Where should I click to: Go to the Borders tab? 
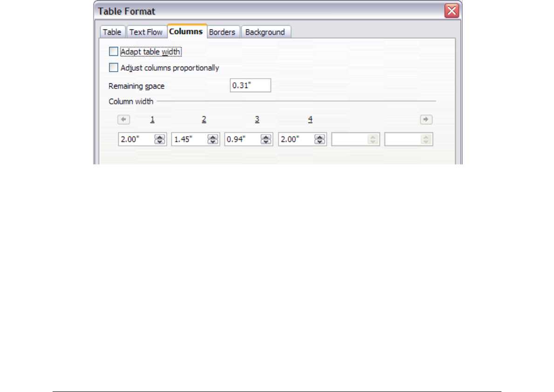[x=222, y=32]
